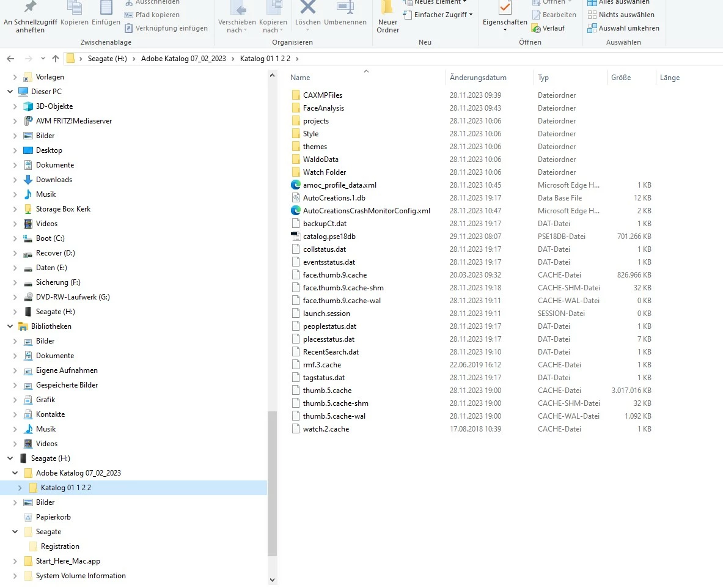723x588 pixels.
Task: Open Downloads in the navigation pane
Action: tap(54, 180)
